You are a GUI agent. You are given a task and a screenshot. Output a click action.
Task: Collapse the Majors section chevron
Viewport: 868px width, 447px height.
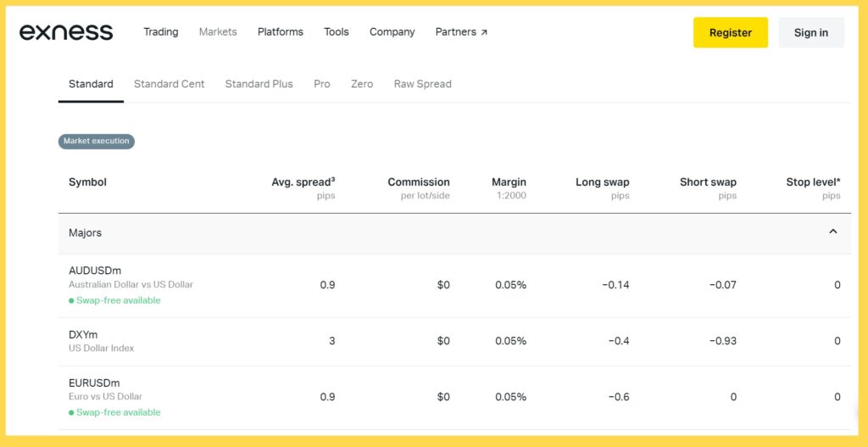click(832, 232)
